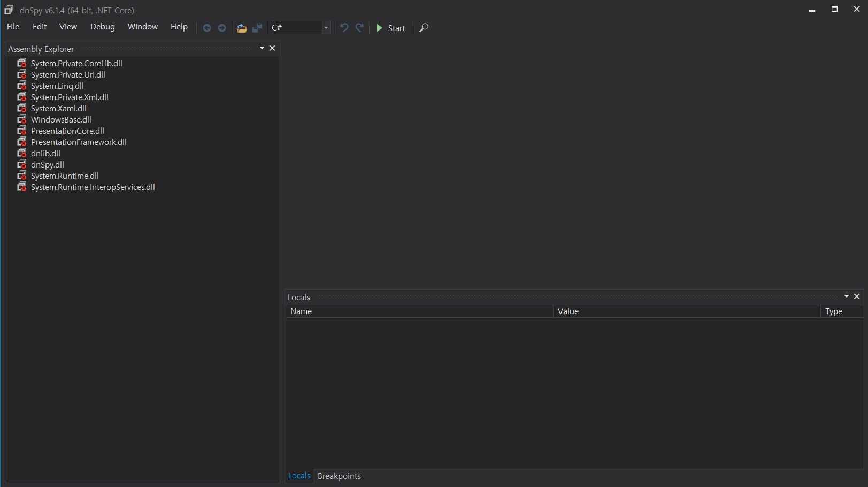Screen dimensions: 868x487
Task: Click the Save All toolbar icon
Action: [x=257, y=28]
